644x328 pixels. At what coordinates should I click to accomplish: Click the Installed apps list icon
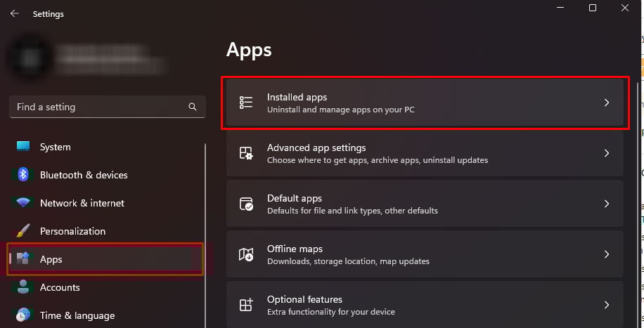[246, 103]
